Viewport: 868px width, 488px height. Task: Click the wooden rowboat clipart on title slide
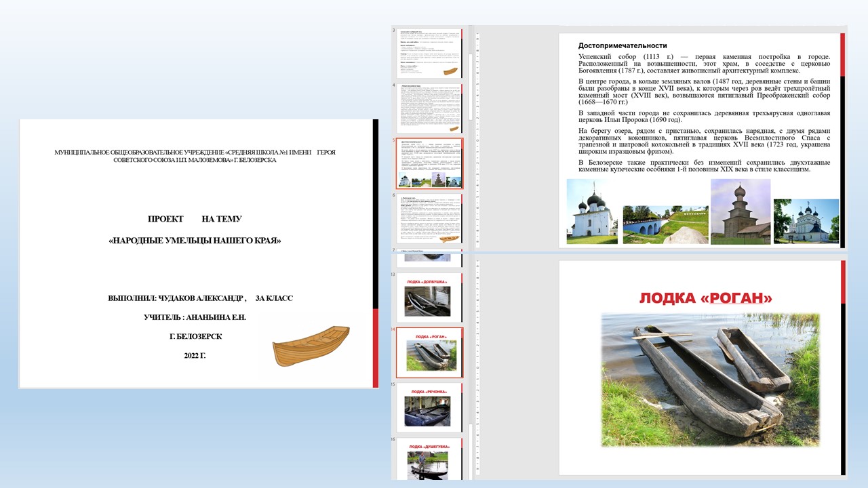click(311, 346)
